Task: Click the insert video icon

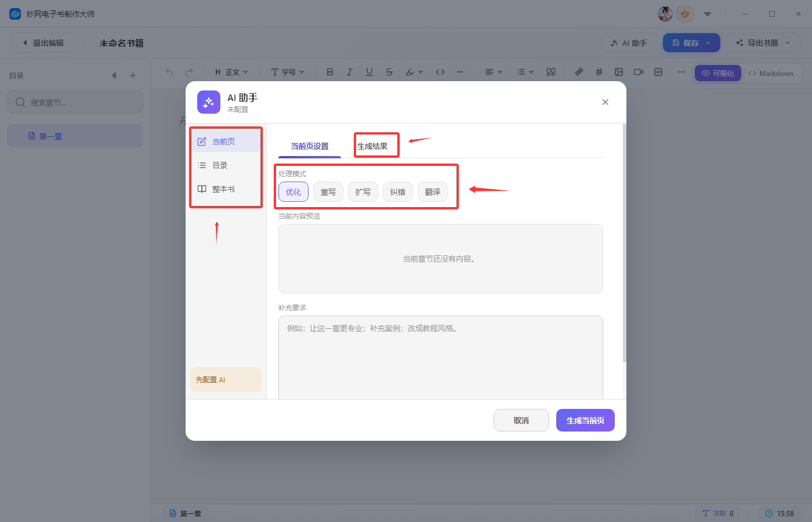Action: [639, 72]
